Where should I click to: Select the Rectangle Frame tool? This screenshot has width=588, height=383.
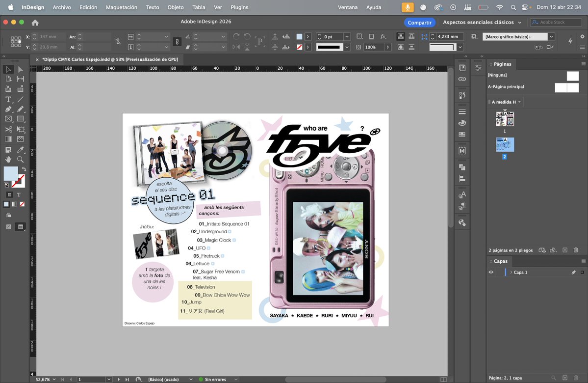click(x=8, y=119)
